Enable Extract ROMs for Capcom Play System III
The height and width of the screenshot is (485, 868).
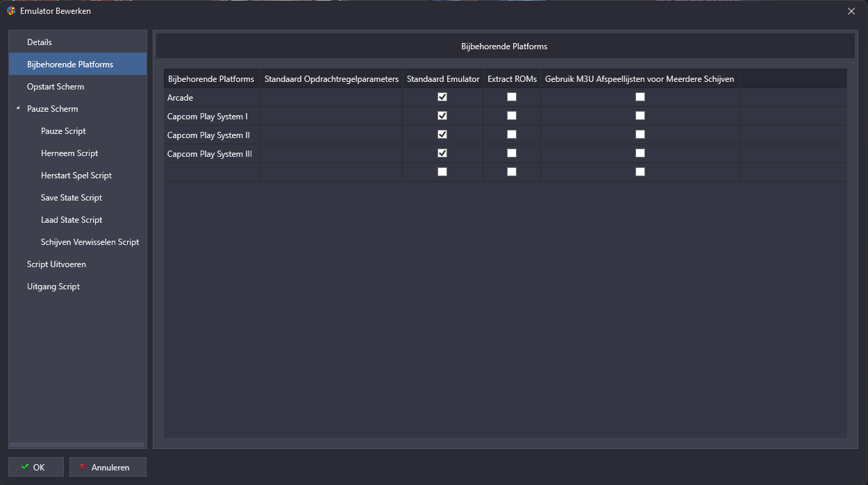[x=512, y=153]
